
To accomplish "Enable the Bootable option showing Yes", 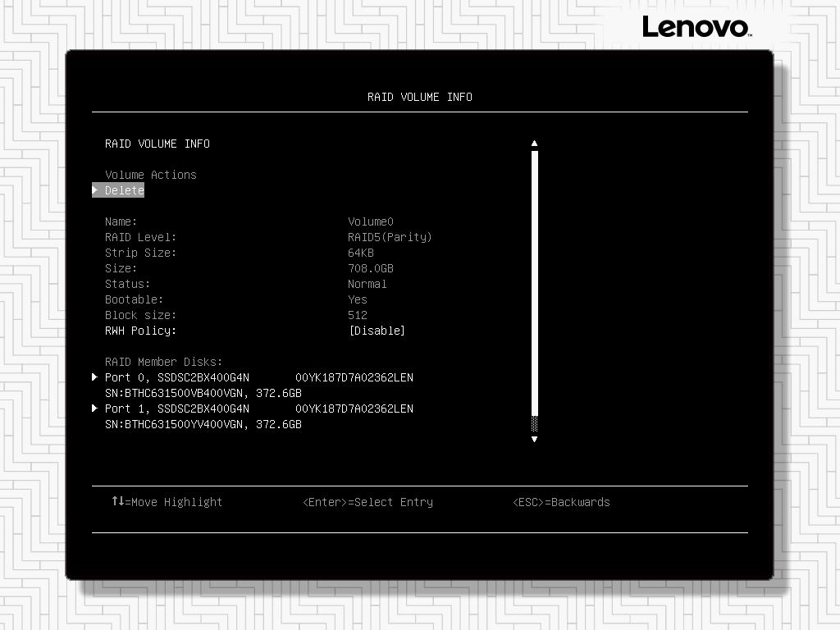I will [358, 299].
